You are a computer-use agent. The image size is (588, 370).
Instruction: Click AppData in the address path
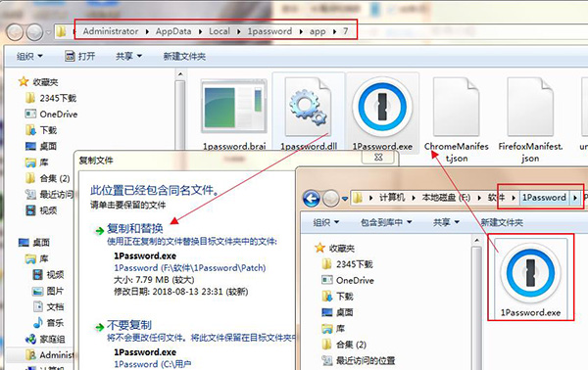pyautogui.click(x=173, y=31)
